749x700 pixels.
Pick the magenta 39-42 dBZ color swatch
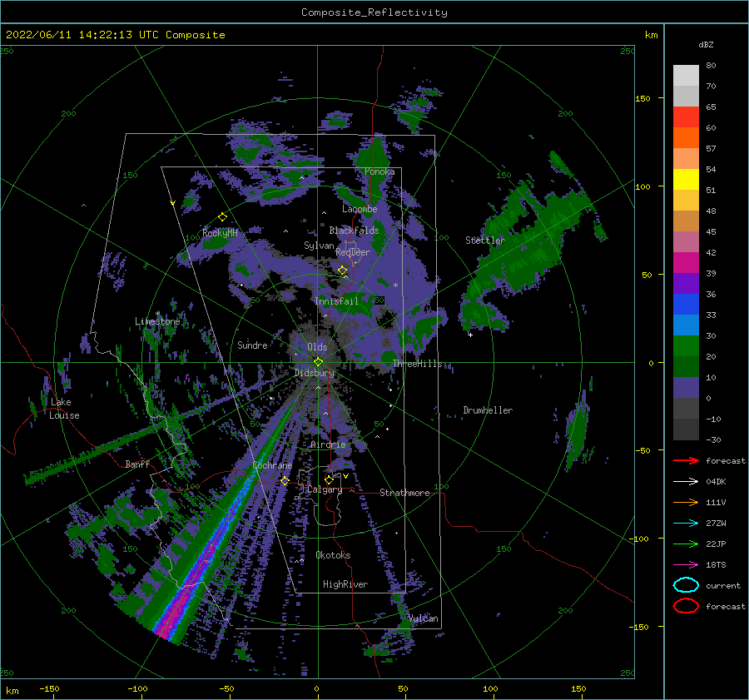pyautogui.click(x=686, y=263)
